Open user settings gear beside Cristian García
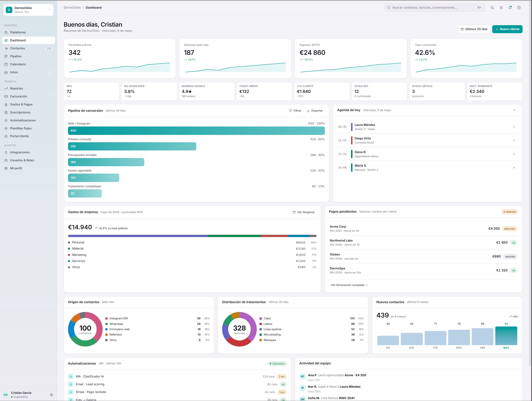The image size is (532, 401). [51, 395]
